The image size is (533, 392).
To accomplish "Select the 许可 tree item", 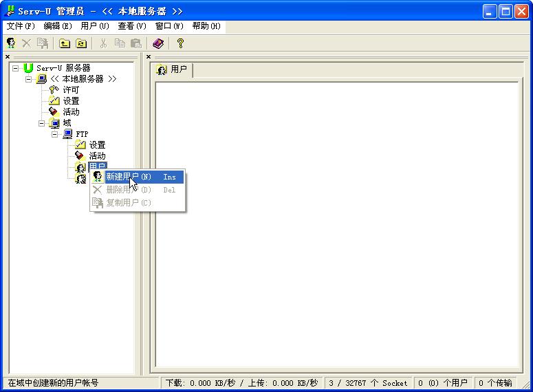I will (71, 90).
